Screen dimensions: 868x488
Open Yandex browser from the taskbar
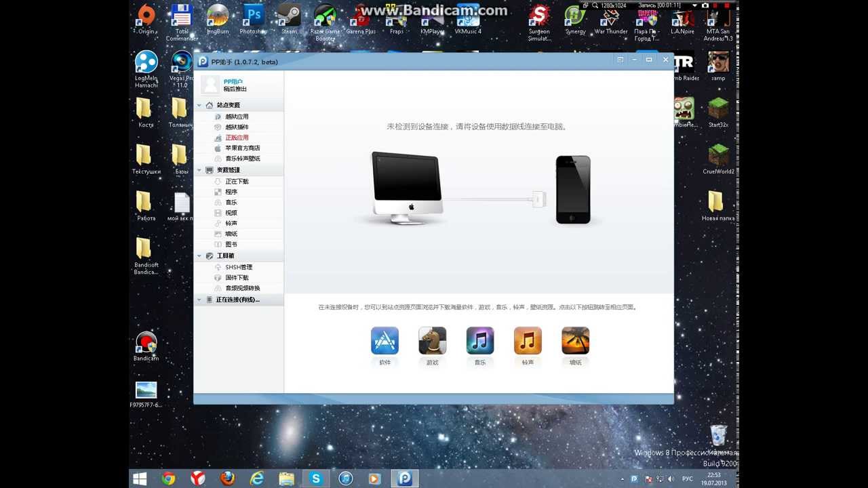click(197, 479)
